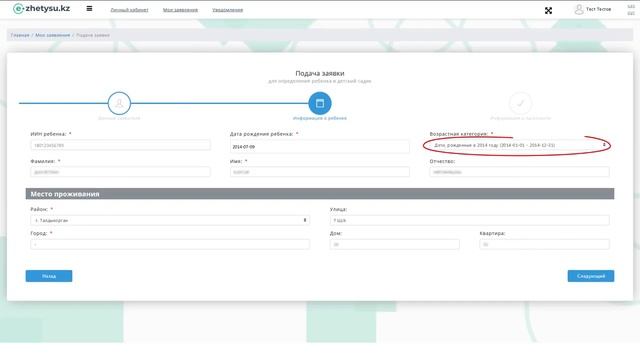Focus the Имя (first name) input field
Image resolution: width=640 pixels, height=360 pixels.
(320, 172)
